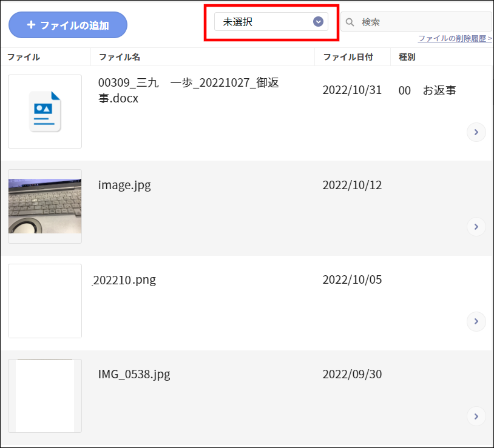
Task: Click the search magnifier icon
Action: 350,21
